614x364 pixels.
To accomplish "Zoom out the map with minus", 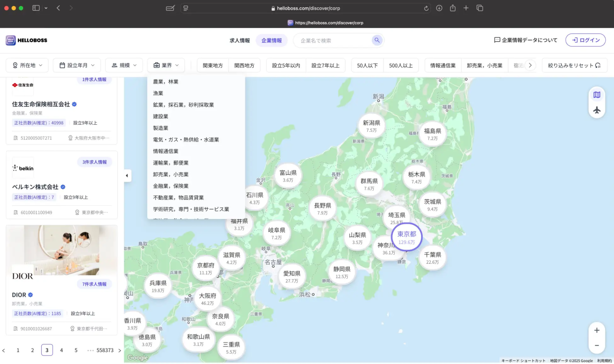I will click(596, 346).
